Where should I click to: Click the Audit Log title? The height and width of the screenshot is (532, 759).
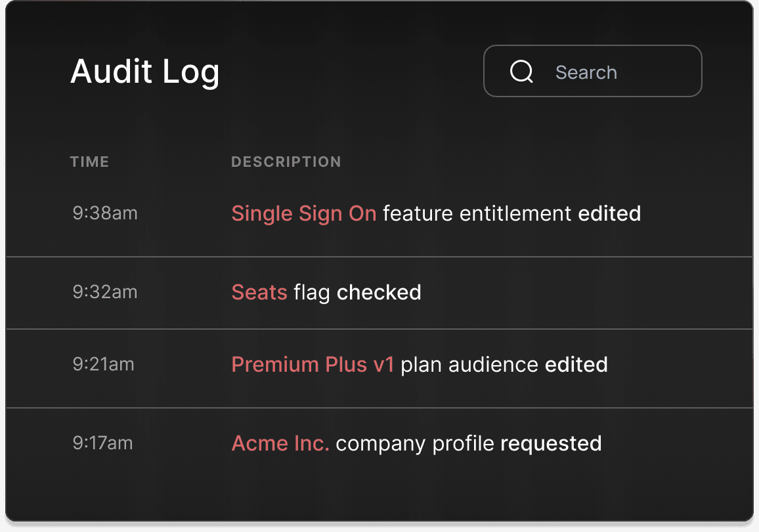144,71
